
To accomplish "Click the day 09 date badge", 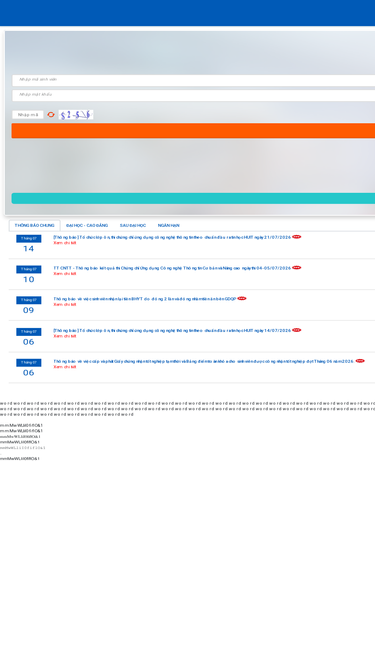I will coord(28,306).
